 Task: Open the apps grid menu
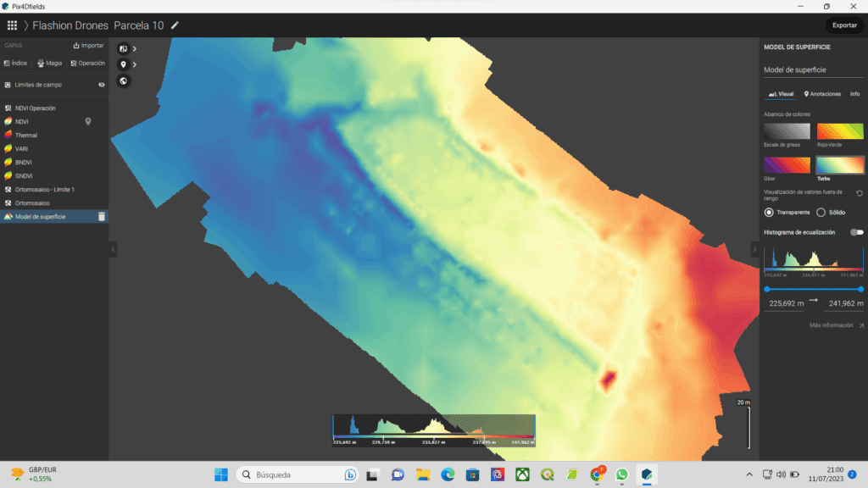pyautogui.click(x=12, y=25)
